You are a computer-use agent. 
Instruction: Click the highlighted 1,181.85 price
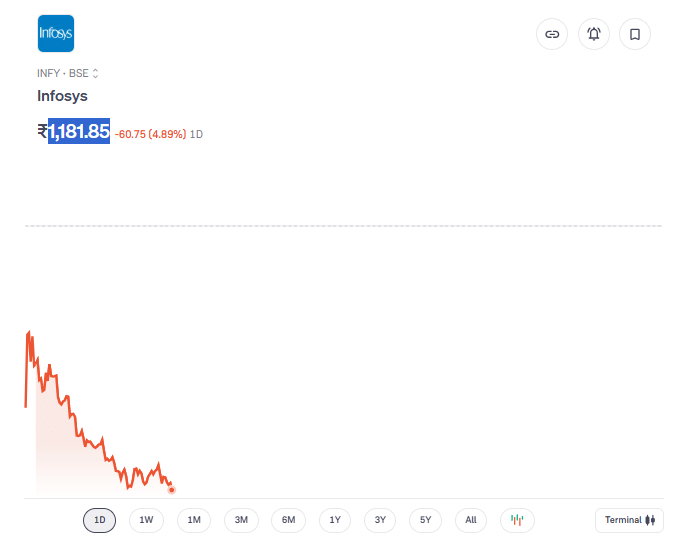(79, 131)
